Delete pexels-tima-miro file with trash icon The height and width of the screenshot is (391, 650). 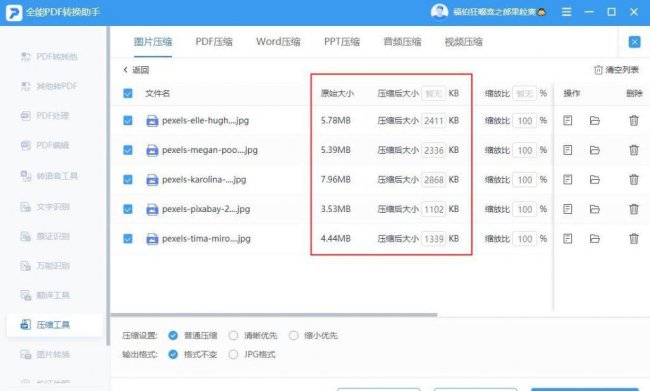point(634,238)
